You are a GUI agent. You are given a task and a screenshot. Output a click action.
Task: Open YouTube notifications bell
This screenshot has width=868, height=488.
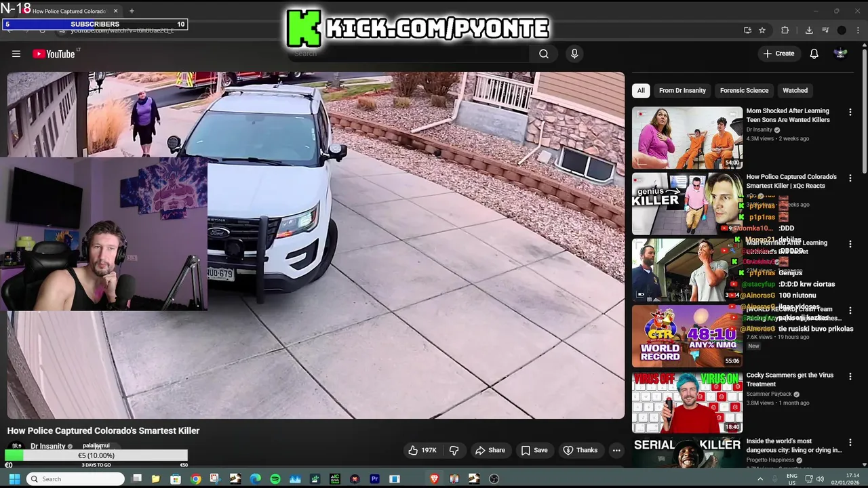click(814, 54)
